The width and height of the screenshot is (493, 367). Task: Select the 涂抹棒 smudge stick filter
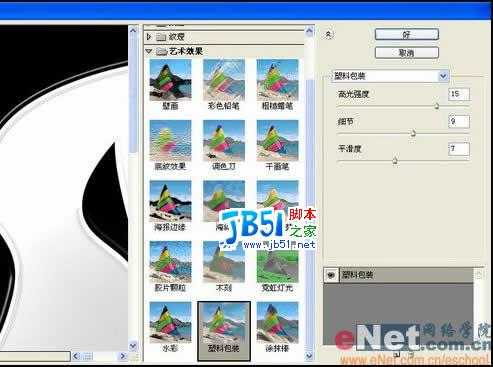(277, 323)
